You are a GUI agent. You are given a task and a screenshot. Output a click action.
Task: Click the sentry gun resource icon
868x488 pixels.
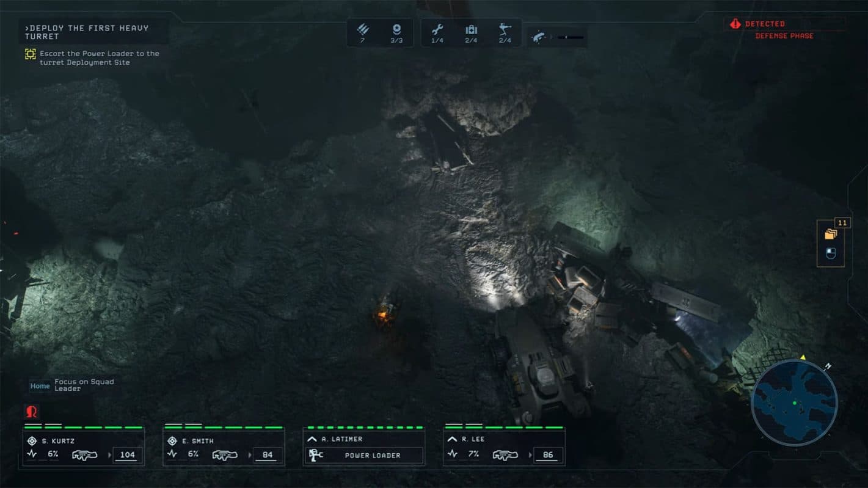505,29
